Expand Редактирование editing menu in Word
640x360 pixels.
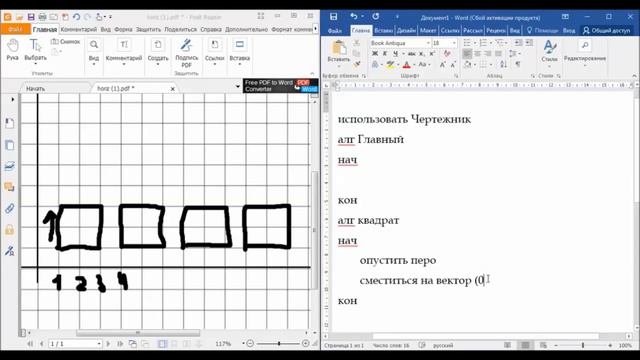click(584, 52)
